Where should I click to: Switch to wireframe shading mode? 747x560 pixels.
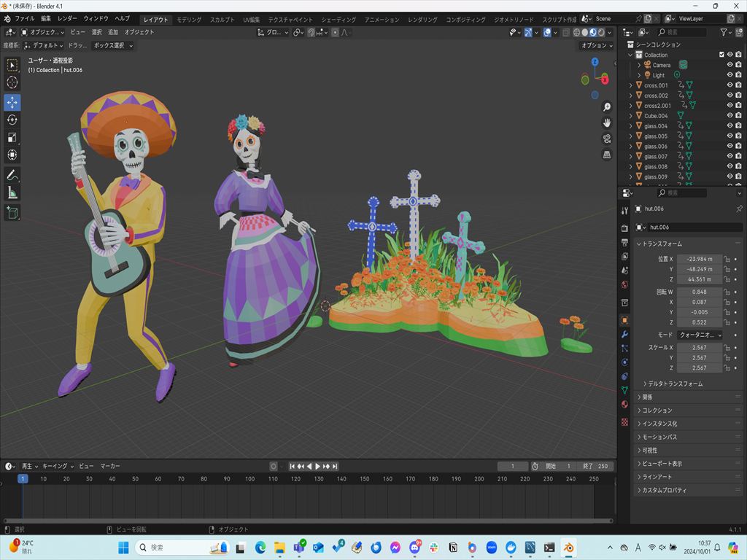tap(576, 32)
